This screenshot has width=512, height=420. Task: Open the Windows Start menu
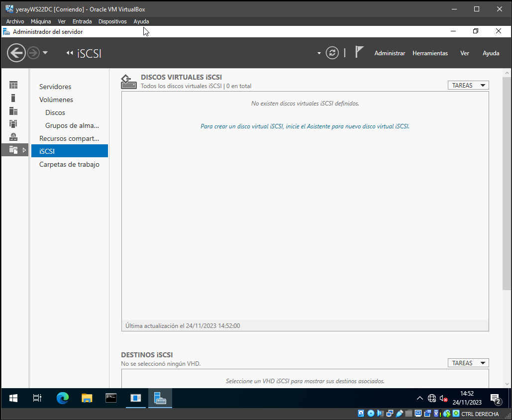(x=13, y=398)
